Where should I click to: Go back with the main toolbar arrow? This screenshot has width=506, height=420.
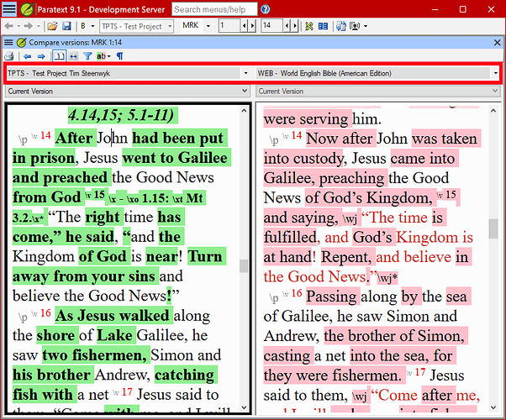8,26
